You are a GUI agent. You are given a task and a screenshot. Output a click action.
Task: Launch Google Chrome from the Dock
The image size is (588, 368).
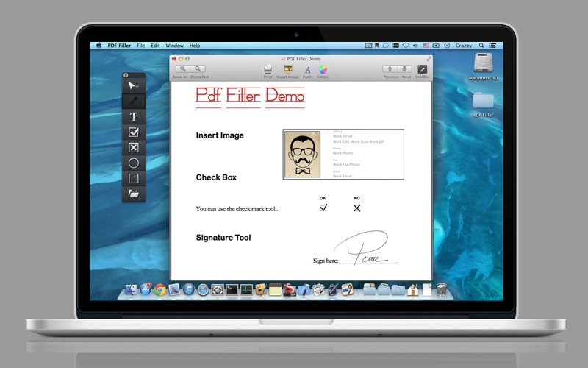[159, 289]
